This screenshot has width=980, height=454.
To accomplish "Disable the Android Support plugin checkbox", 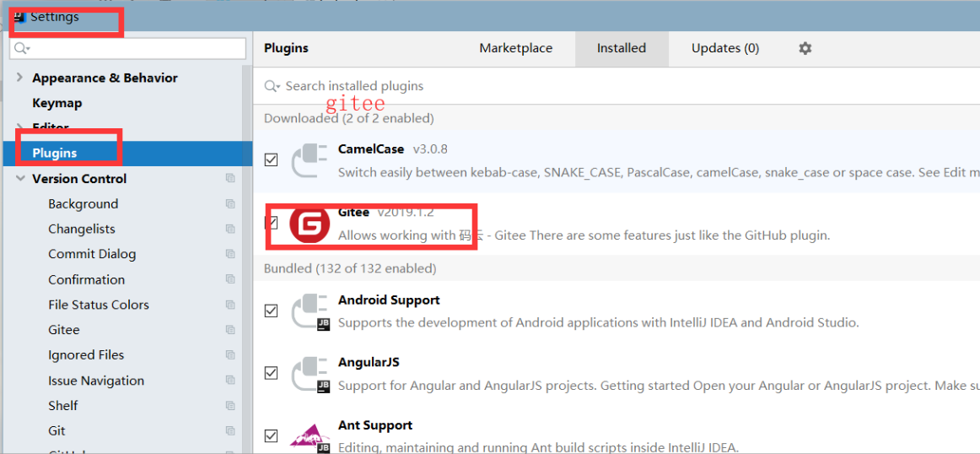I will [272, 311].
